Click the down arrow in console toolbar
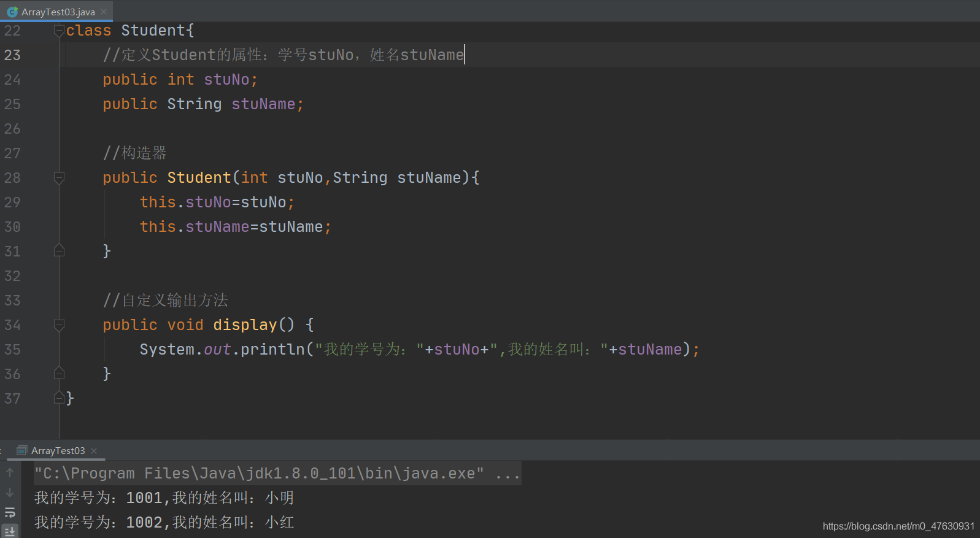The height and width of the screenshot is (538, 980). (x=10, y=492)
